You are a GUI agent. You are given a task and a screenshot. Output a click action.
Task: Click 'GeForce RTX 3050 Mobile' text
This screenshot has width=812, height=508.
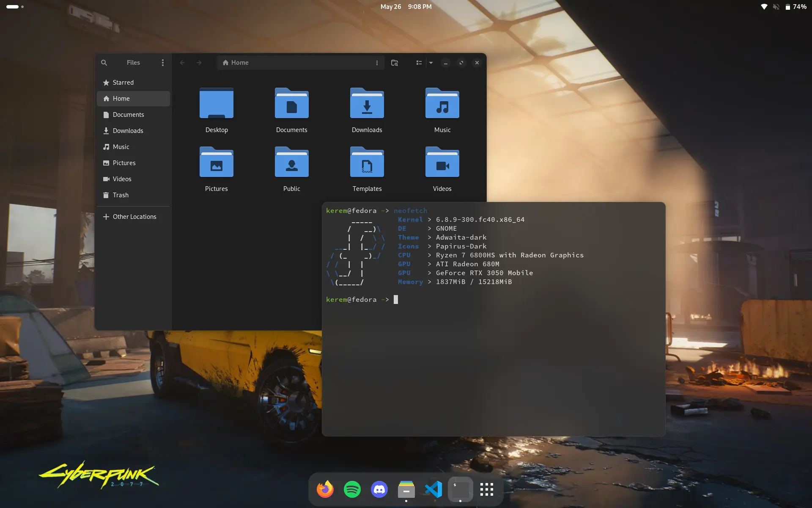coord(484,273)
